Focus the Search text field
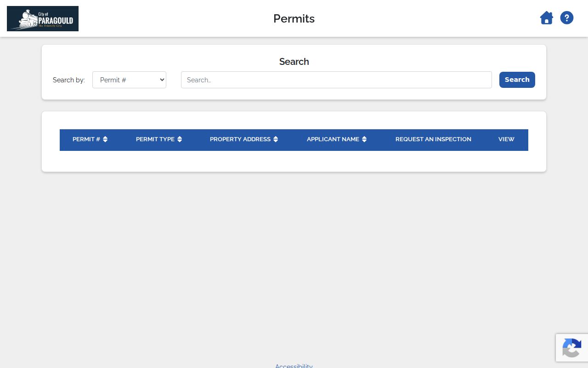 (x=336, y=80)
